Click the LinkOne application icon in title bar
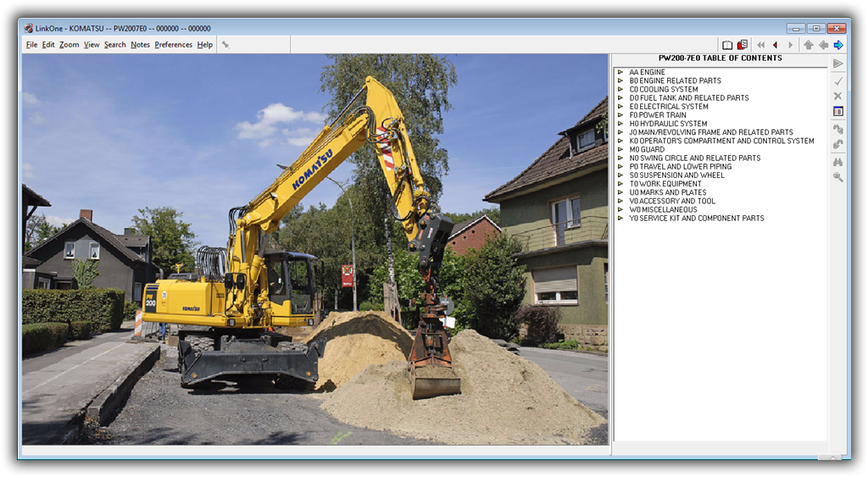 coord(28,28)
